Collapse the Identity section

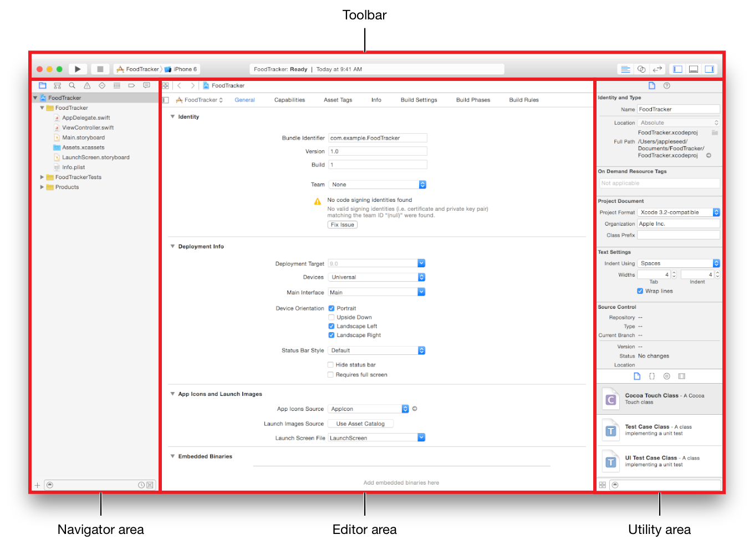172,116
